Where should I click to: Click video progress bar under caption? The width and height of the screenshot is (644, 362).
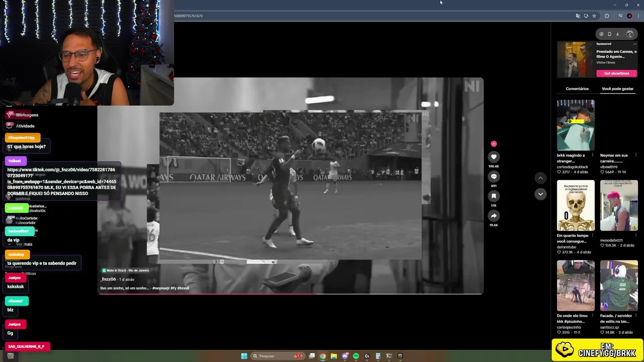click(290, 294)
